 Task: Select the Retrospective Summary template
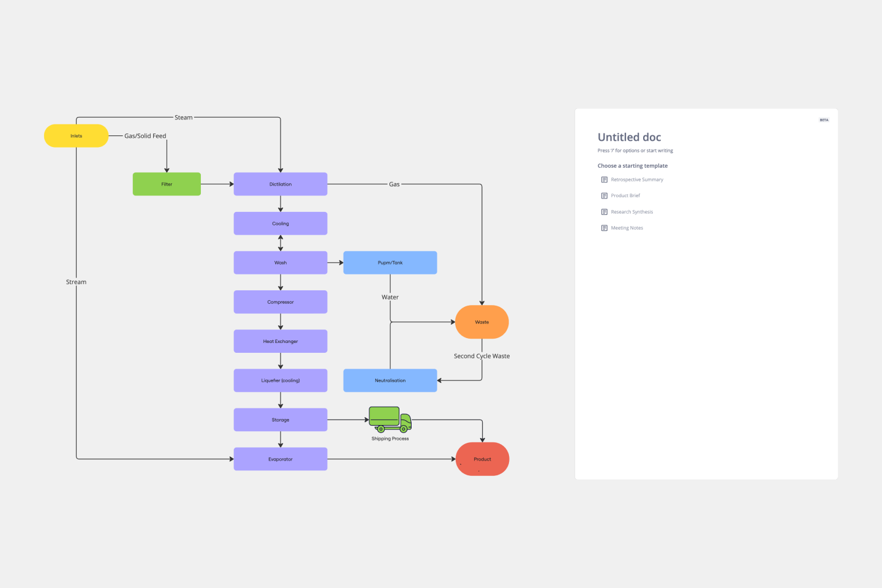(637, 179)
